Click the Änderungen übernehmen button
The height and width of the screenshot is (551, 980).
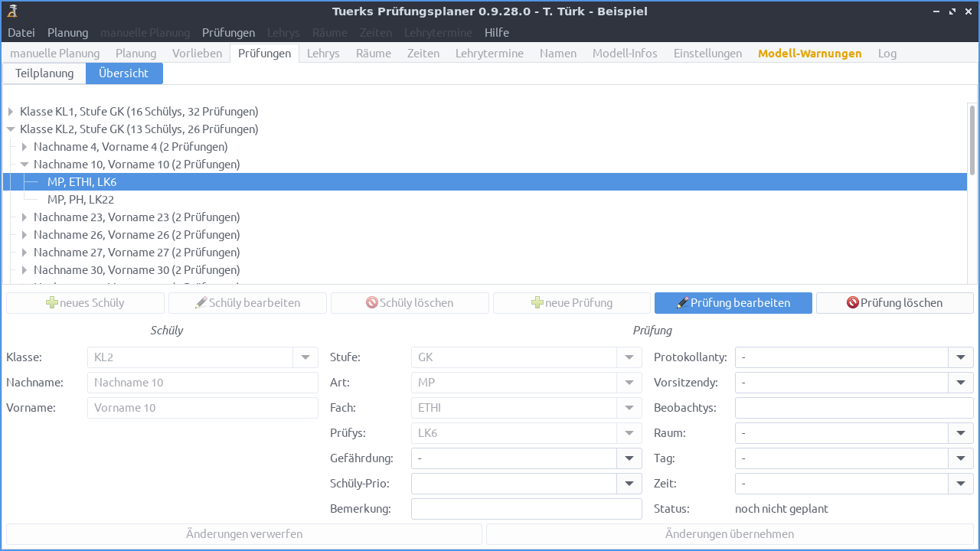coord(730,533)
